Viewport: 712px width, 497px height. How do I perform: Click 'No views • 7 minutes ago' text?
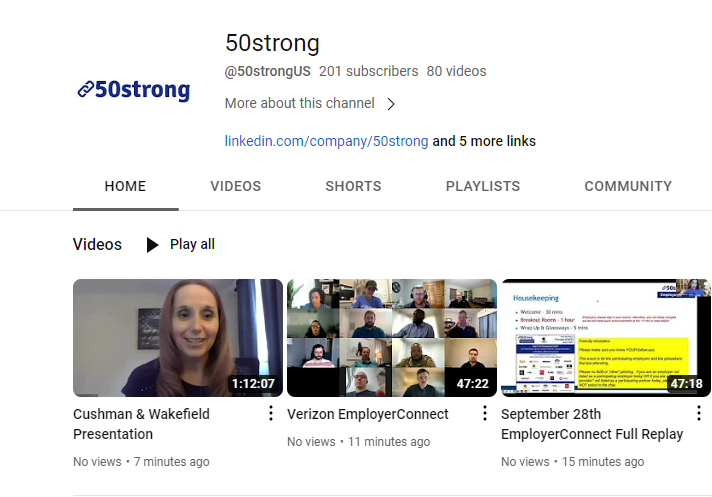pyautogui.click(x=141, y=462)
